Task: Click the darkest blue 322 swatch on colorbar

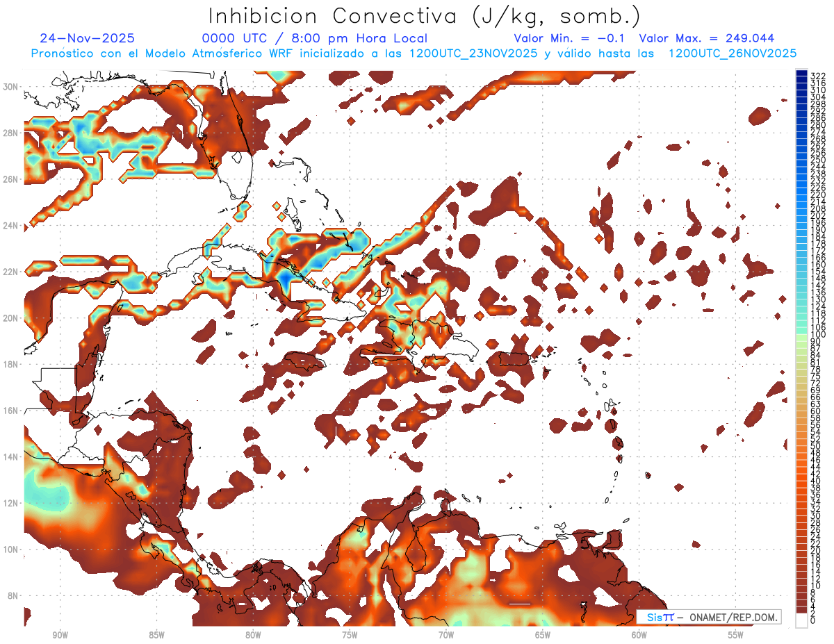Action: [801, 73]
